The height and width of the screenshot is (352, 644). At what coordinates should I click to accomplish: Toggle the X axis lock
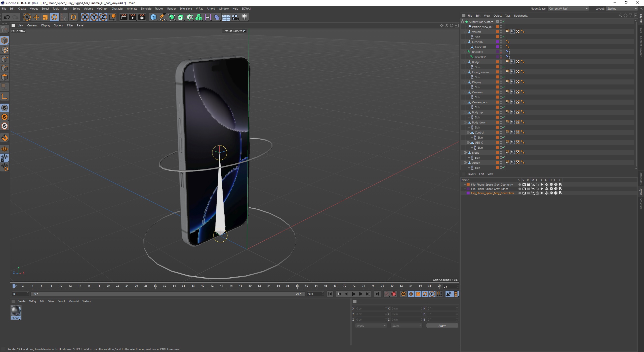(85, 17)
